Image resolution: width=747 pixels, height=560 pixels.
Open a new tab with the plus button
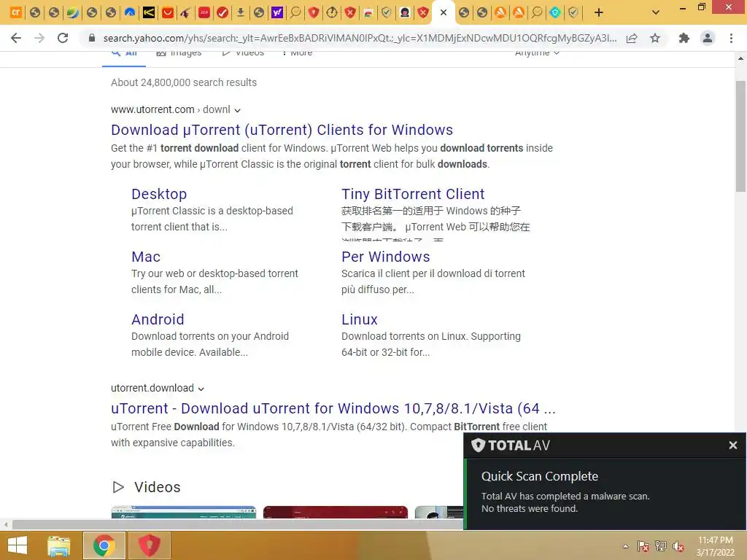[599, 12]
